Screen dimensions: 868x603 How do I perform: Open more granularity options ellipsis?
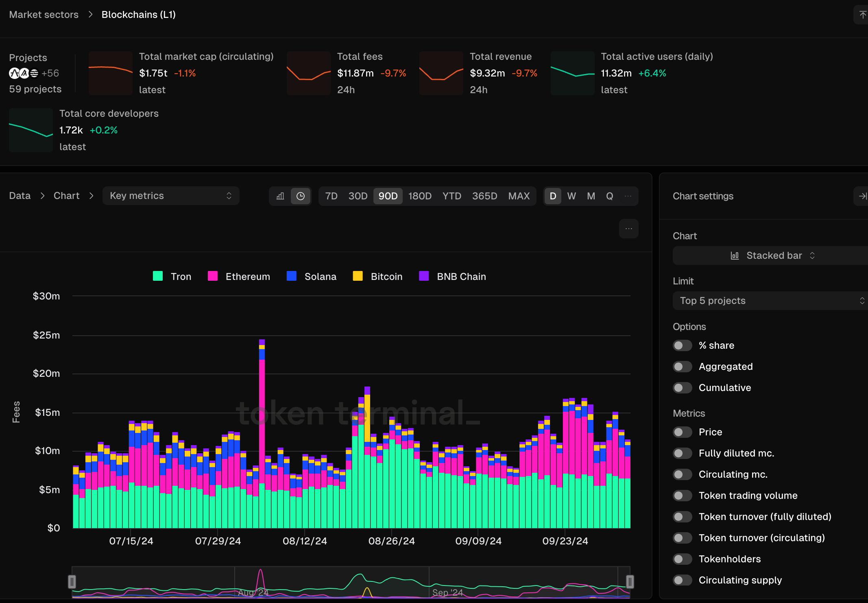click(628, 196)
